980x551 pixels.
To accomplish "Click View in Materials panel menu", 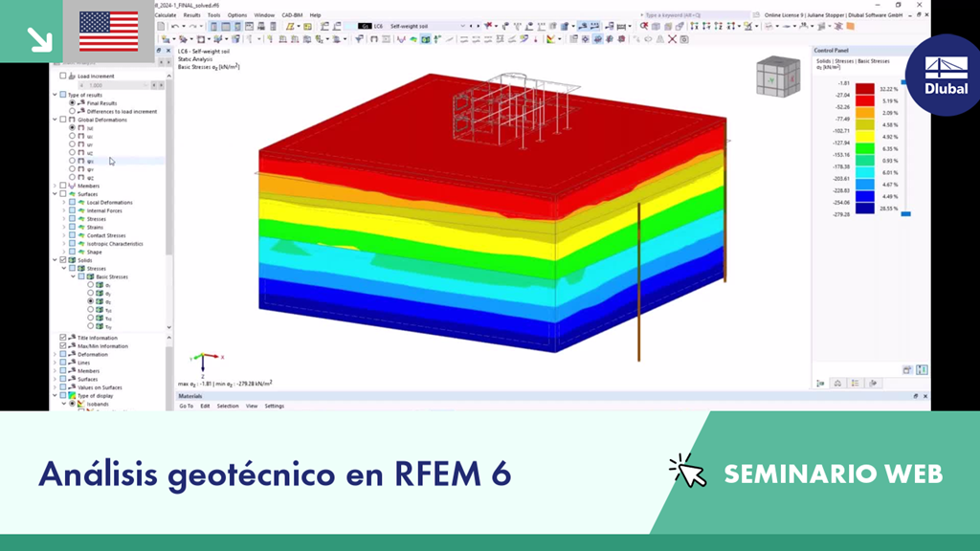I will 252,406.
